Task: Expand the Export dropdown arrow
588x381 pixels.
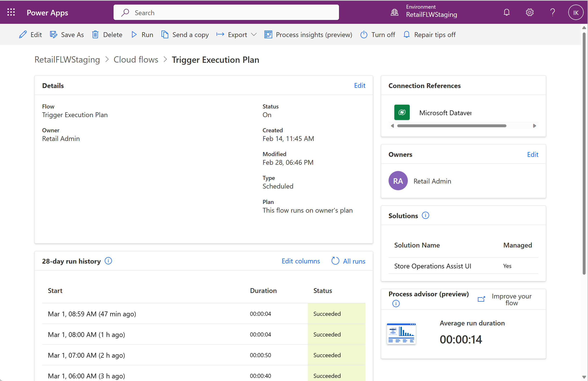Action: (x=253, y=34)
